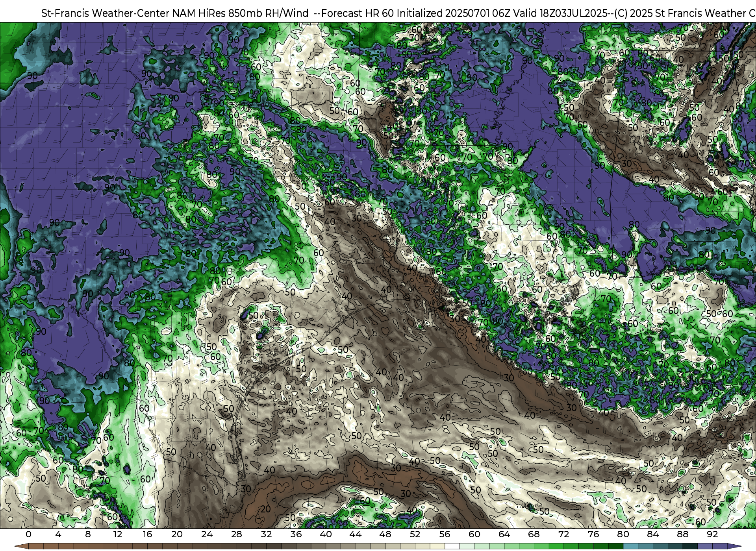The height and width of the screenshot is (551, 756).
Task: Click the colorbar tick label 72
Action: pos(564,534)
